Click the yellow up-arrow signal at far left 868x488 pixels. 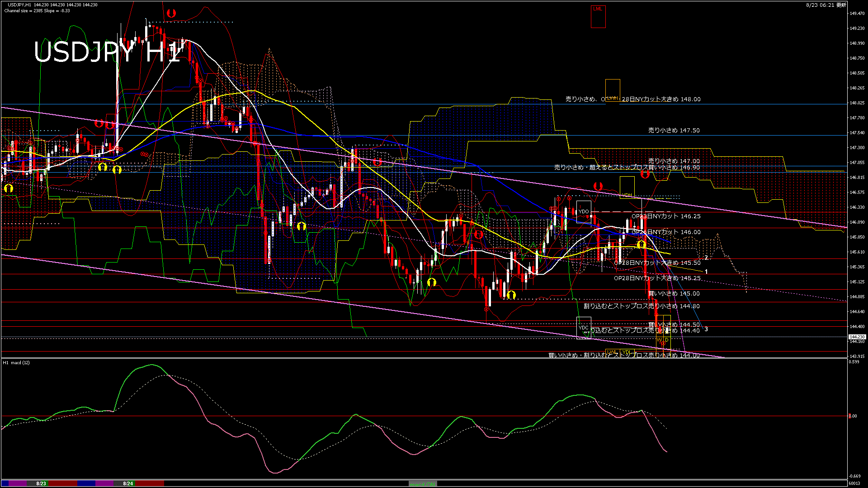point(8,188)
